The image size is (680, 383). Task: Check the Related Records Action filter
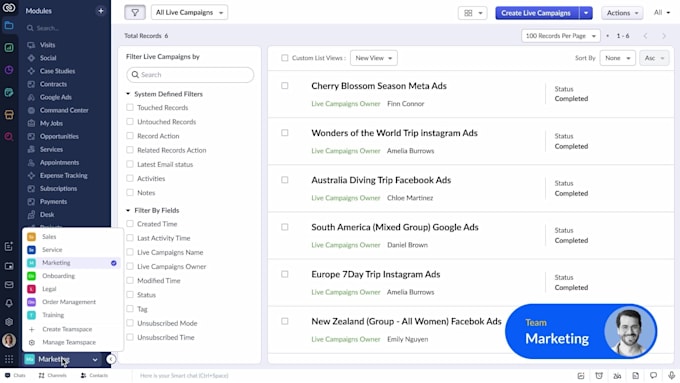[x=130, y=150]
